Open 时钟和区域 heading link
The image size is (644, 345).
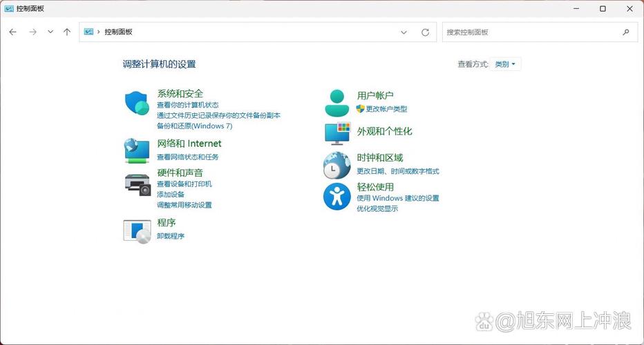[x=380, y=158]
